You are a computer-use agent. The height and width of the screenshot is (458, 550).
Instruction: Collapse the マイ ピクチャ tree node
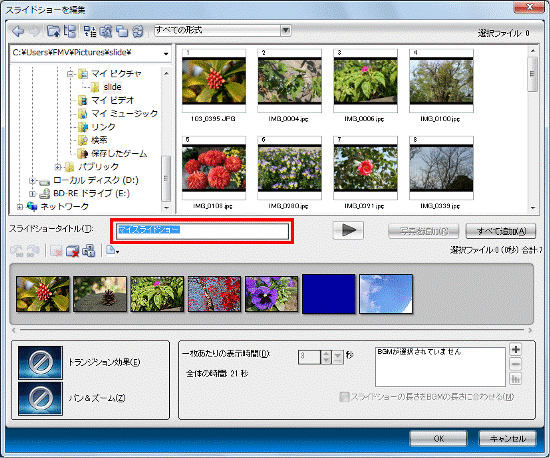click(x=70, y=74)
